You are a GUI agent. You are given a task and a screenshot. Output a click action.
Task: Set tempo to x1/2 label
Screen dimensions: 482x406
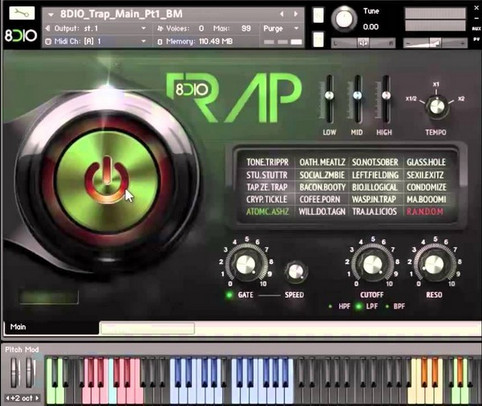tap(411, 99)
